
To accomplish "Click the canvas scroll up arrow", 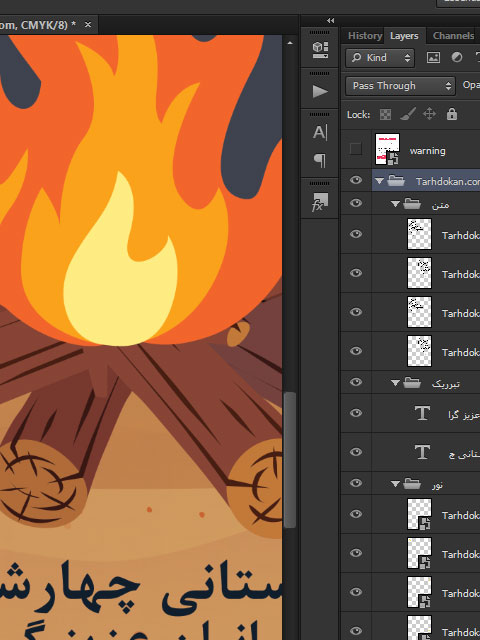I will (290, 43).
